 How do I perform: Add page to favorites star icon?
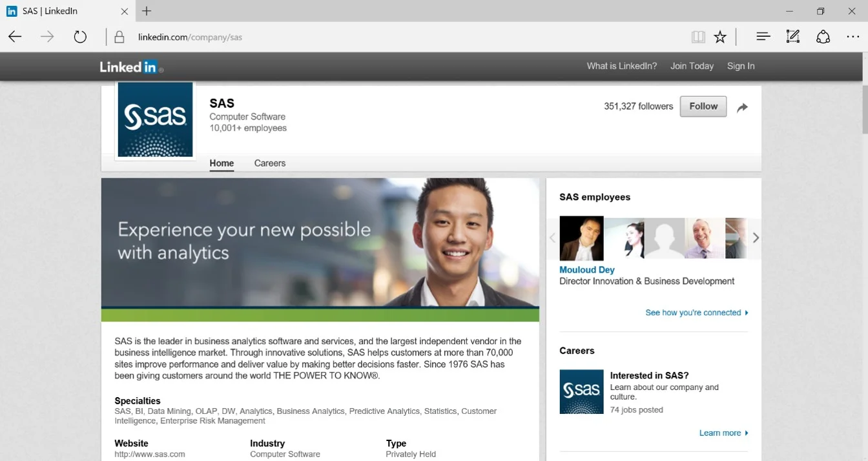tap(720, 37)
